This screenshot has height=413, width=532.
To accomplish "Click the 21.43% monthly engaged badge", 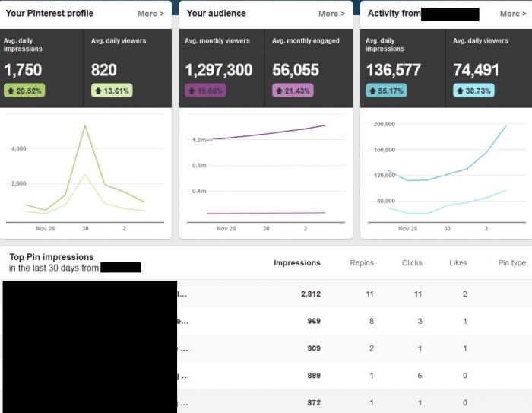I will (x=293, y=91).
